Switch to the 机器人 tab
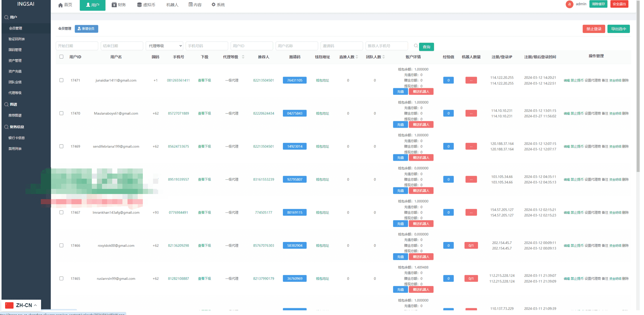 click(172, 5)
